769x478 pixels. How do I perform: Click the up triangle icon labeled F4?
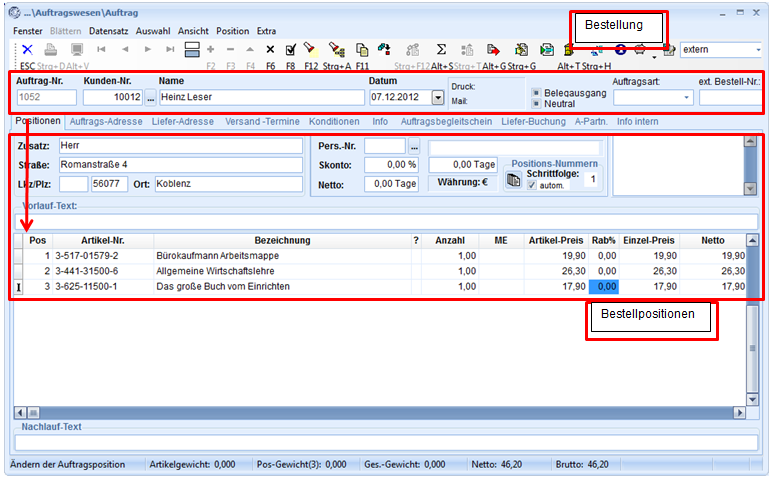click(x=250, y=50)
